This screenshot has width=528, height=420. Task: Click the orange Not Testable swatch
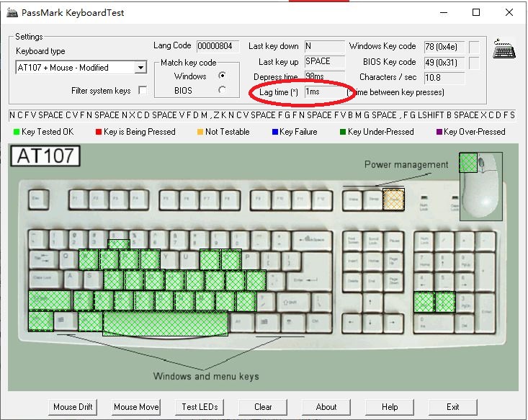tap(200, 132)
